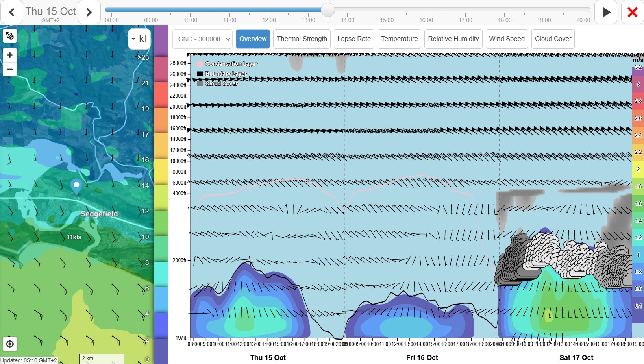Toggle Condensation Layer legend entry

point(227,64)
